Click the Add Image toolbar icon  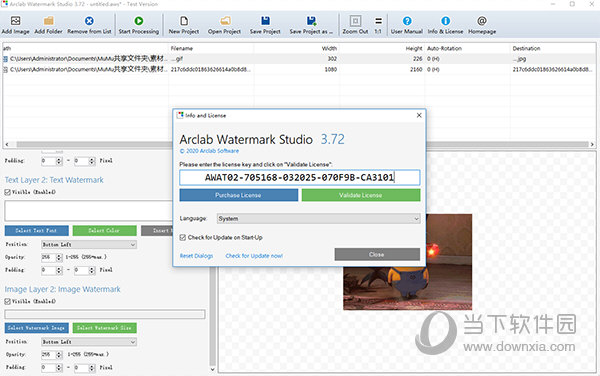click(15, 21)
